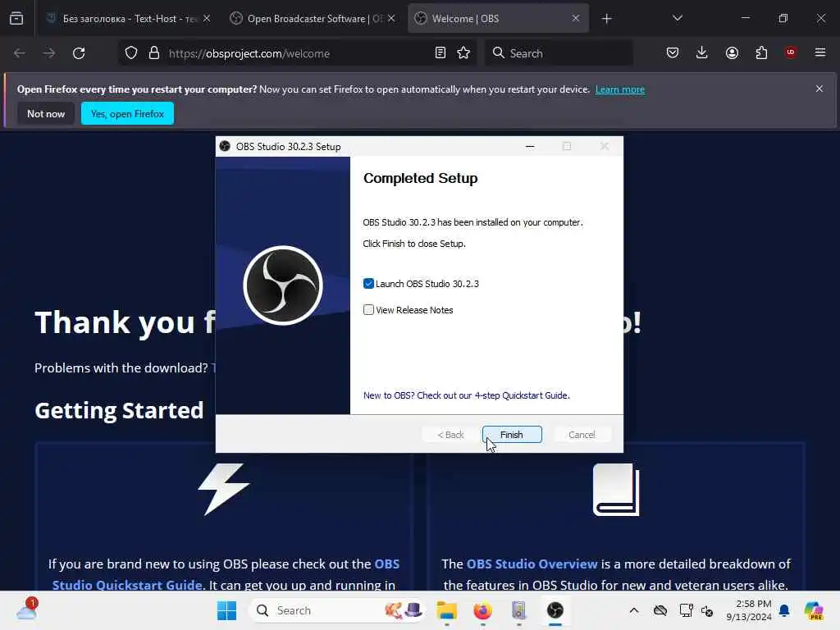
Task: Click the OBS Studio taskbar icon
Action: pyautogui.click(x=555, y=610)
